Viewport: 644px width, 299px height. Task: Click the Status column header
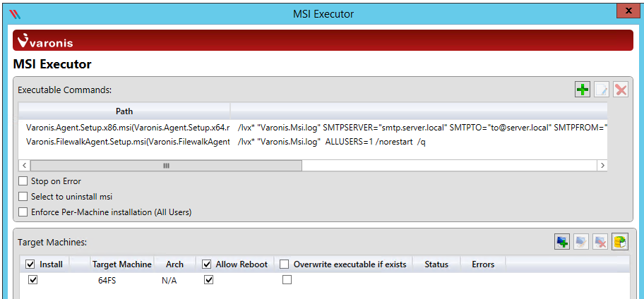tap(436, 264)
